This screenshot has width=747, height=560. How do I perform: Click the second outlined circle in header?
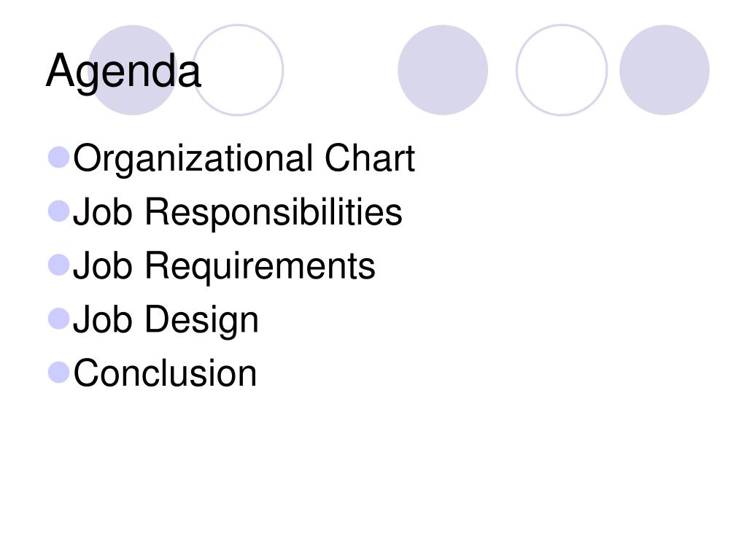click(562, 70)
